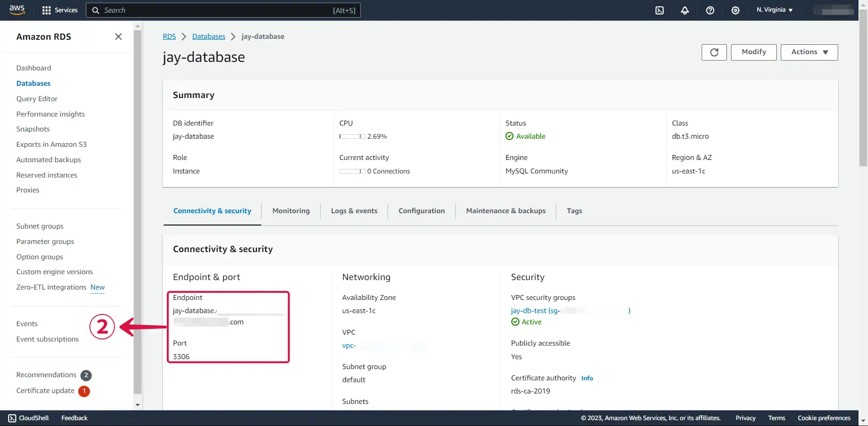Click the page vertical scrollbar thumb
The image size is (868, 426).
863,88
